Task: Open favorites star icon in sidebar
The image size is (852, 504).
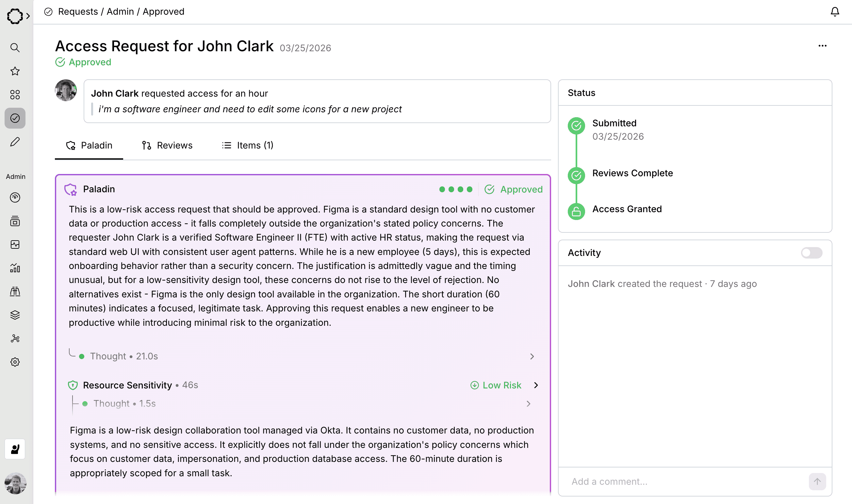Action: click(15, 71)
